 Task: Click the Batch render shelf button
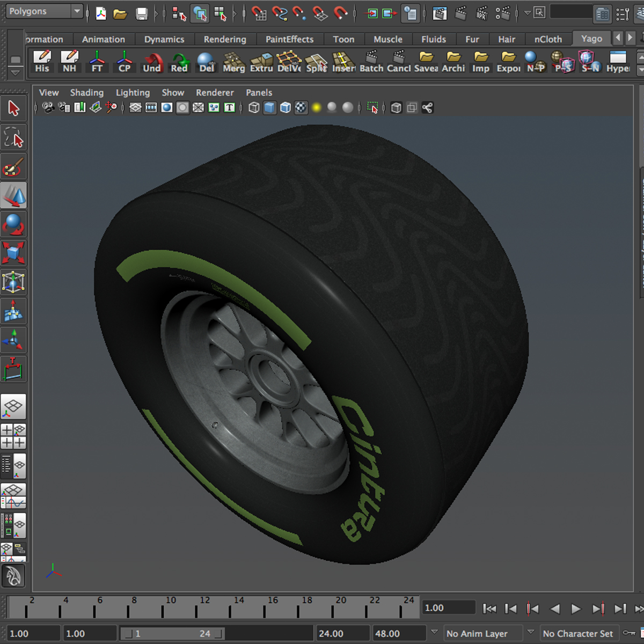click(371, 62)
